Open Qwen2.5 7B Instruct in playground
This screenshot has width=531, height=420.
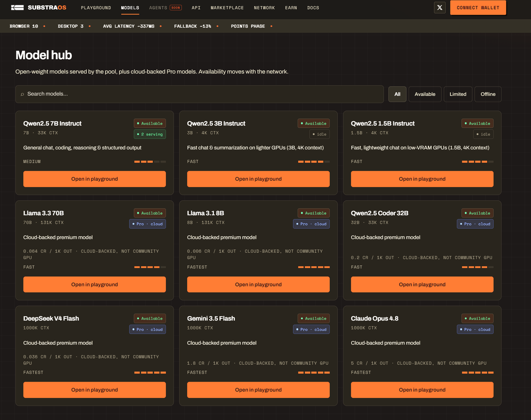point(95,179)
